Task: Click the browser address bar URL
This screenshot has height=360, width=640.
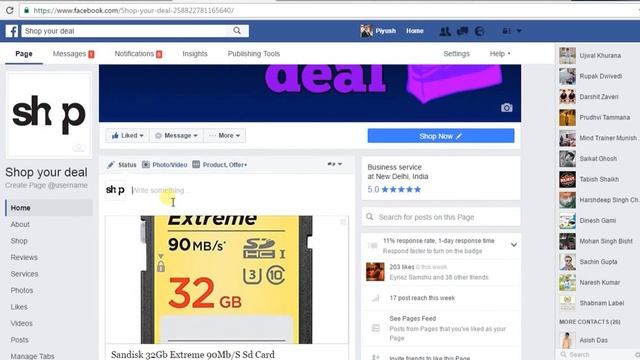Action: point(133,11)
